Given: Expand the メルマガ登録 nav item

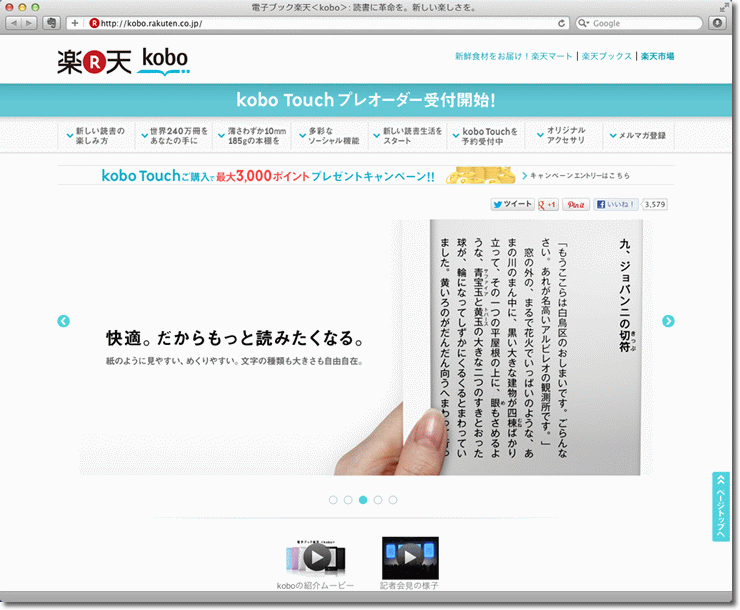Looking at the screenshot, I should (x=638, y=136).
